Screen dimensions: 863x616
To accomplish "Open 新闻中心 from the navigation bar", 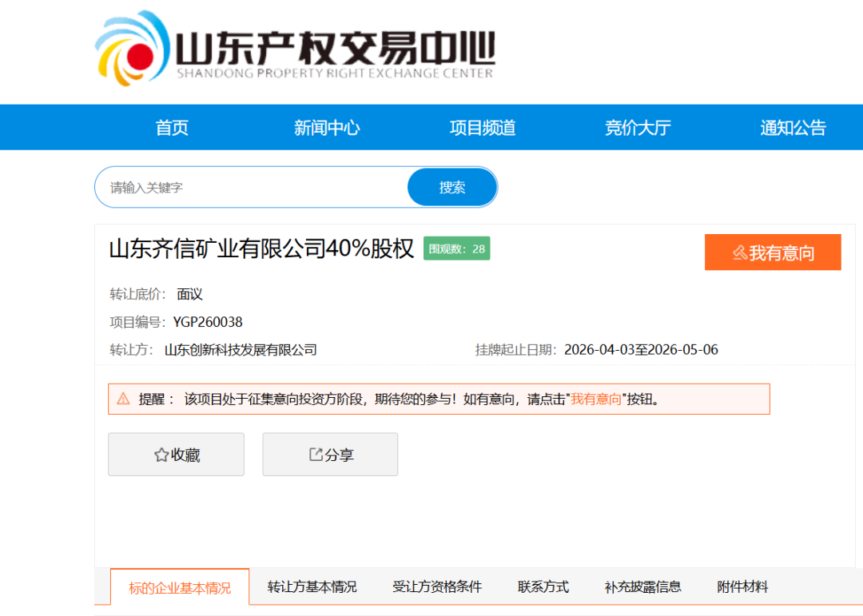I will (x=327, y=127).
